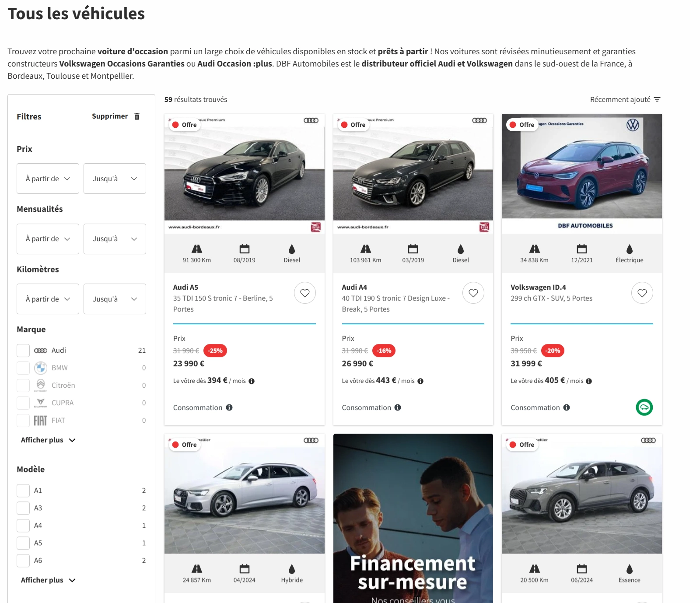
Task: Open the black Audi A5 photo
Action: pyautogui.click(x=245, y=174)
